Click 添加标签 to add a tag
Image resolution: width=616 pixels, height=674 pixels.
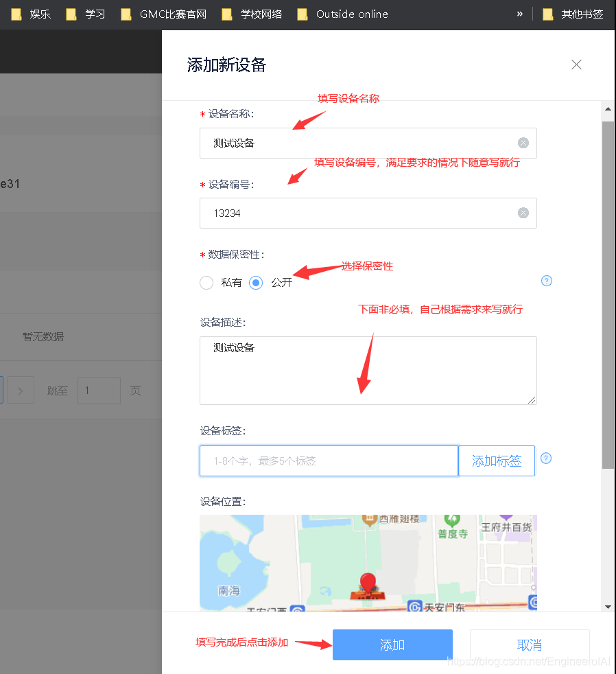497,461
